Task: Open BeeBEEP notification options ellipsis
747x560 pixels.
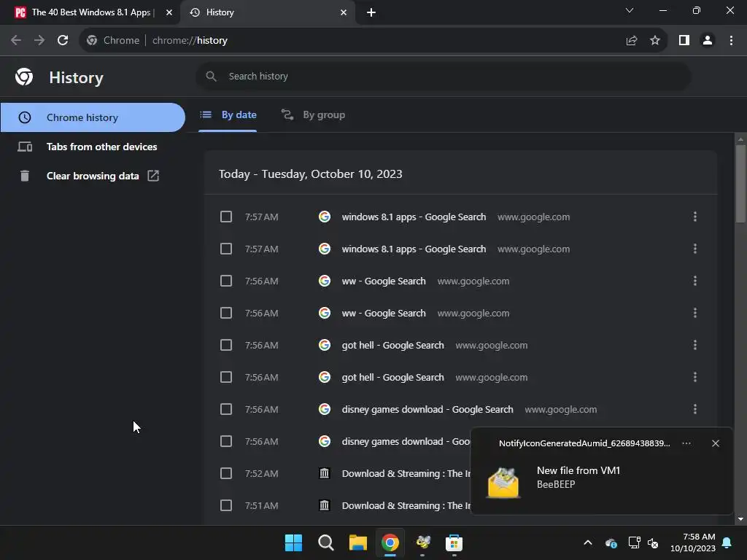Action: (x=686, y=443)
